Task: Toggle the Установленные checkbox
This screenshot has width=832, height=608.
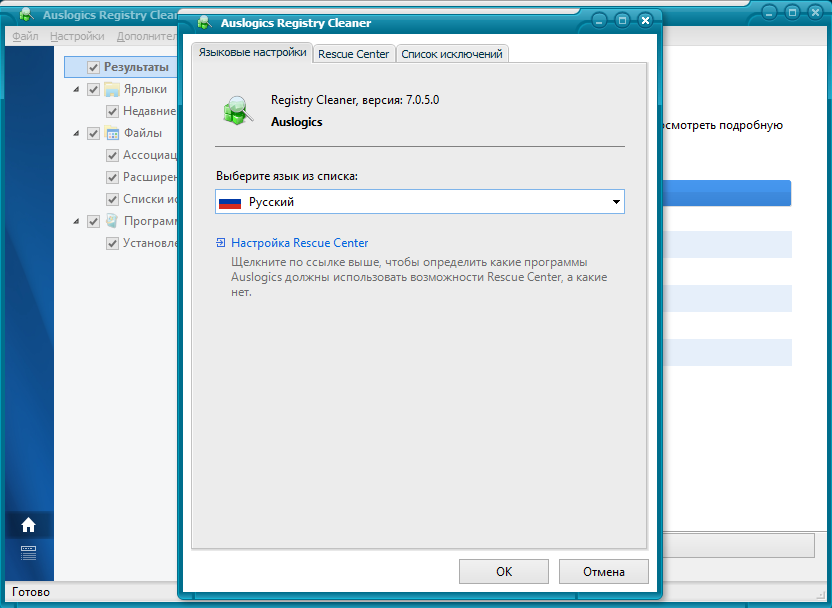Action: click(x=112, y=244)
